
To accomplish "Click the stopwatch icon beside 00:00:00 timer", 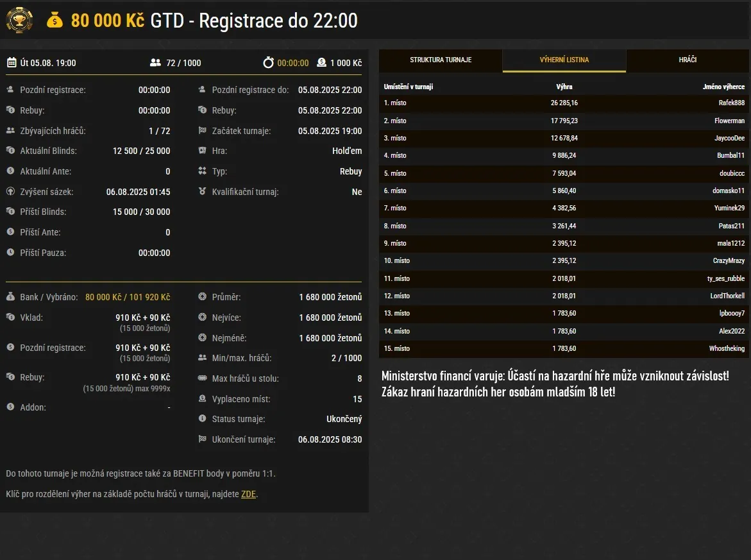I will pyautogui.click(x=269, y=63).
